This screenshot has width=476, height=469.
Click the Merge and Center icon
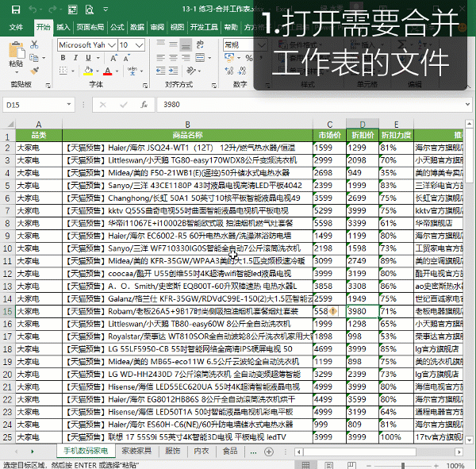(200, 58)
